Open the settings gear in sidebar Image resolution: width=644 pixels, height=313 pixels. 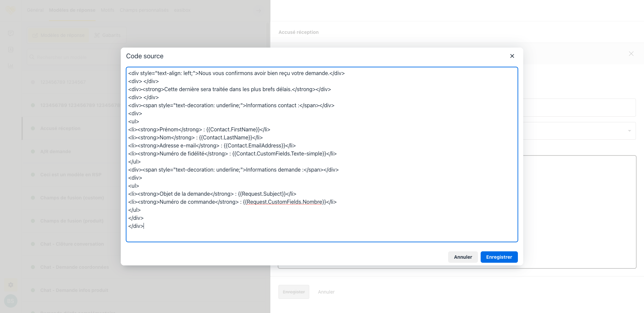tap(11, 285)
